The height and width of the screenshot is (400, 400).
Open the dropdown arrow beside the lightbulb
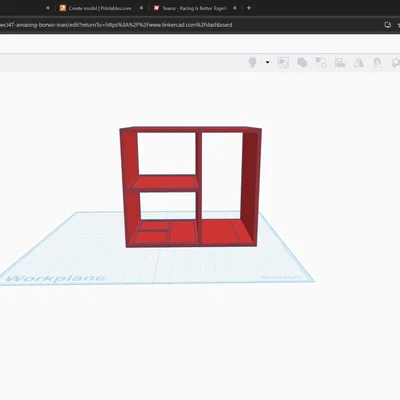267,62
